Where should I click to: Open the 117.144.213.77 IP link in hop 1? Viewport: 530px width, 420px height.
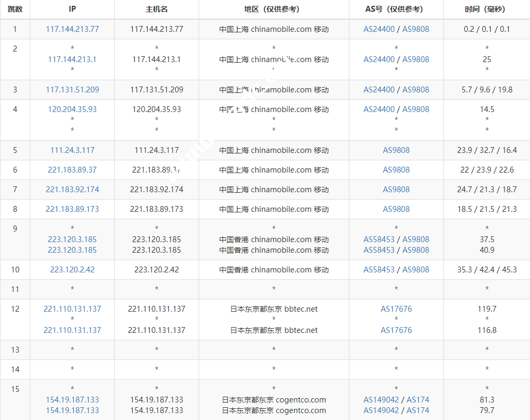click(x=72, y=29)
